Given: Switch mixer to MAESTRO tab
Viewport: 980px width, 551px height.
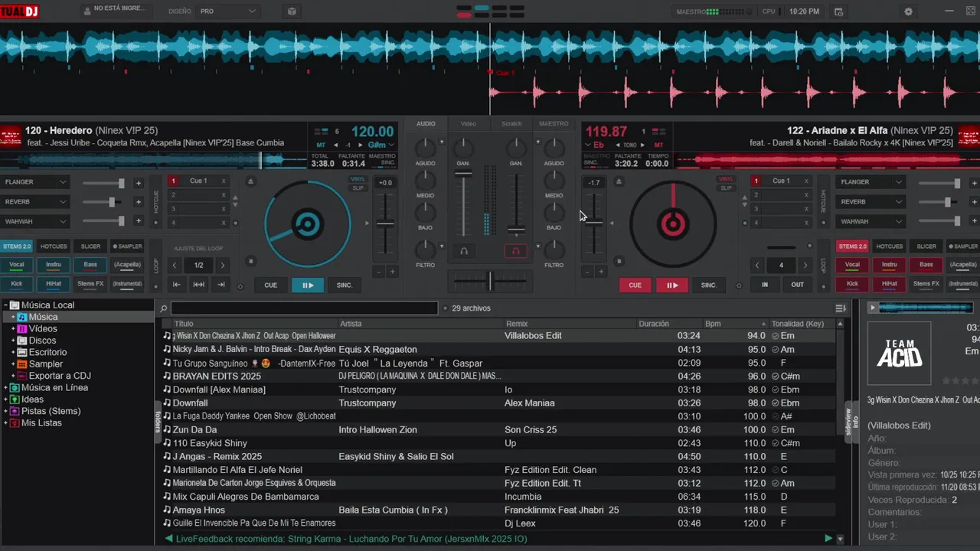Looking at the screenshot, I should (554, 123).
